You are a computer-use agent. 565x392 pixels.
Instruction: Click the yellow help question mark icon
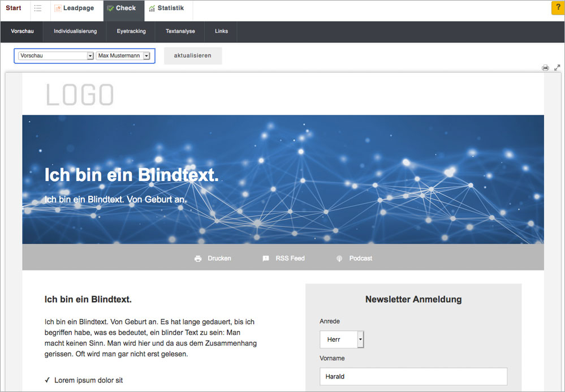[x=557, y=8]
